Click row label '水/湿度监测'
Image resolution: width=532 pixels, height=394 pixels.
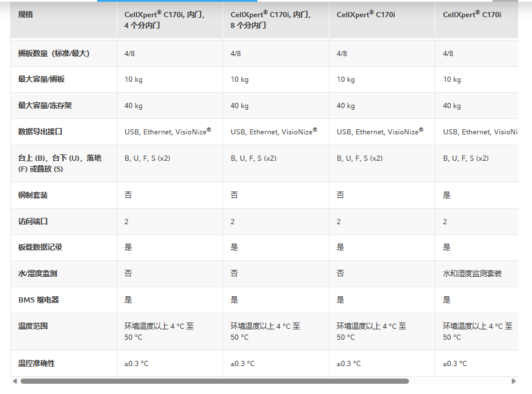pyautogui.click(x=37, y=273)
